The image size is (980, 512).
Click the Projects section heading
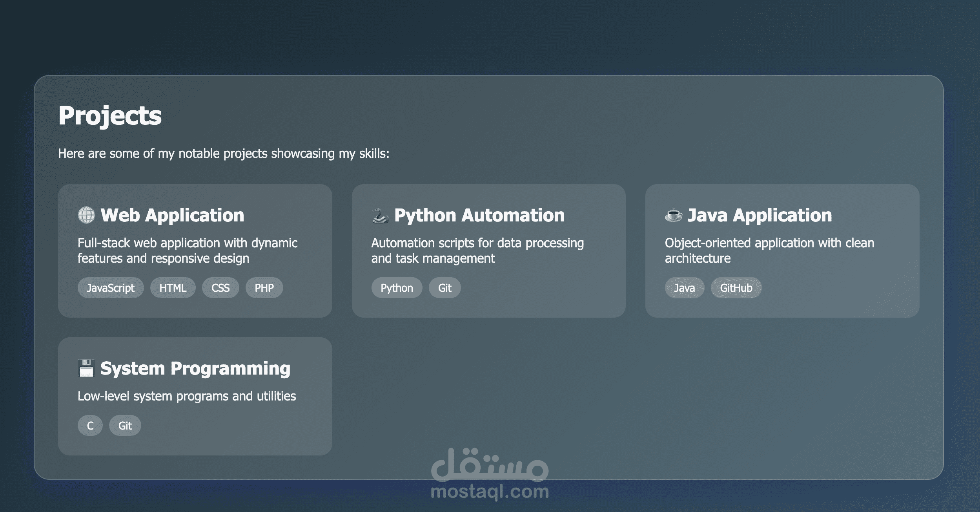pyautogui.click(x=110, y=115)
